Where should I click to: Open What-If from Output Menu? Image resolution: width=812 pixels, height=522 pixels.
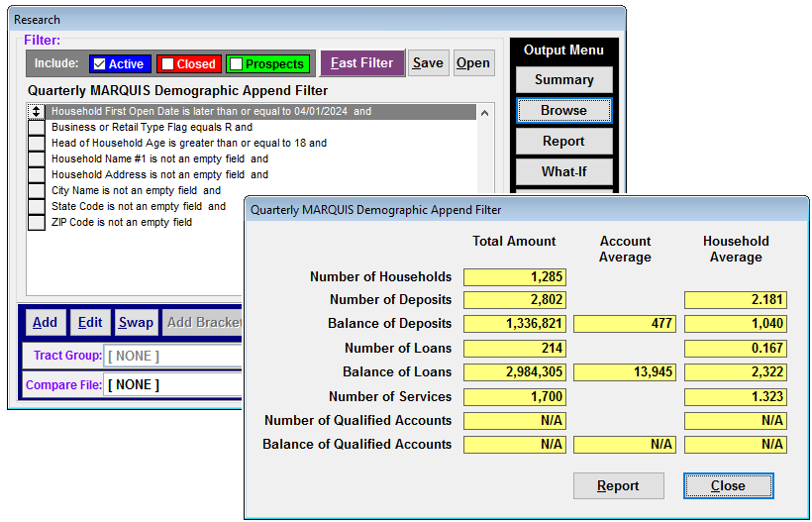click(x=564, y=171)
